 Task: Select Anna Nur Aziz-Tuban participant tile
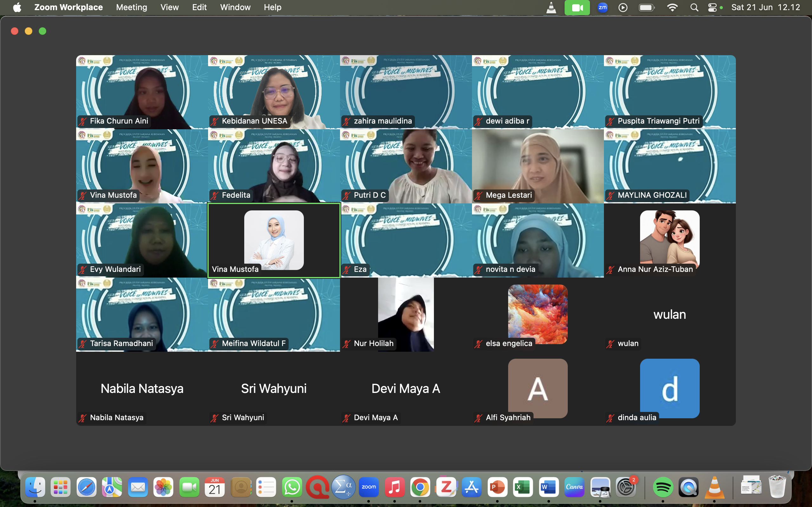tap(669, 240)
